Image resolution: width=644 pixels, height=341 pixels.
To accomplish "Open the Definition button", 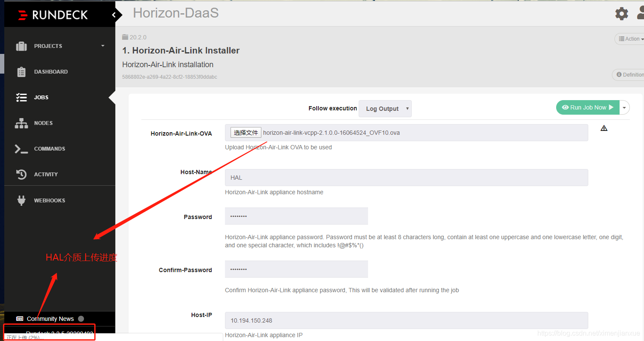I will pos(629,75).
